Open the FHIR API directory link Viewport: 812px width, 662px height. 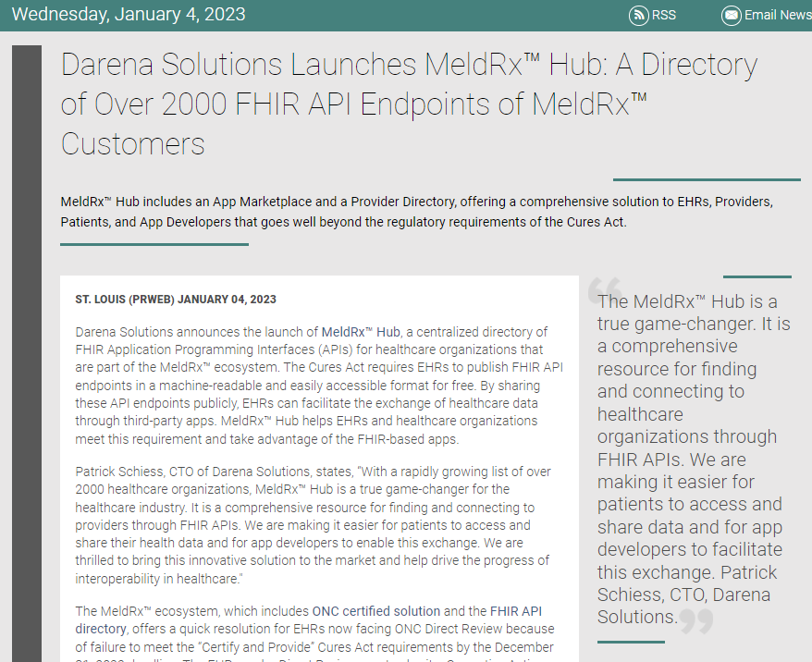[x=308, y=619]
